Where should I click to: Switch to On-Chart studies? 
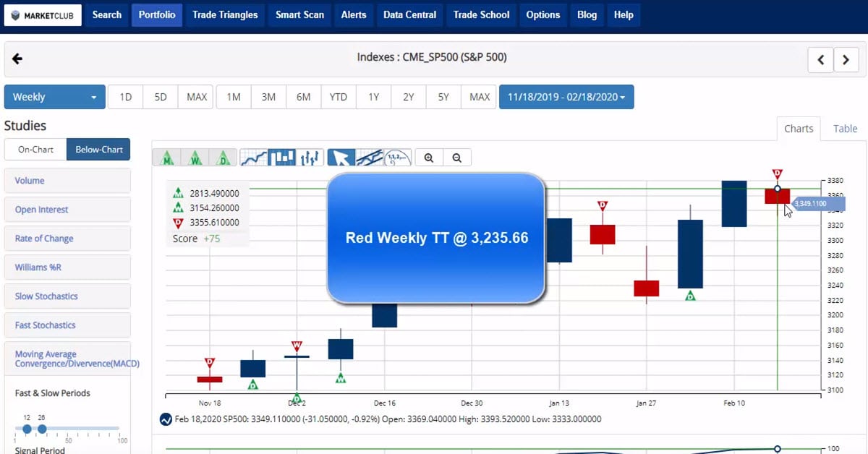35,150
